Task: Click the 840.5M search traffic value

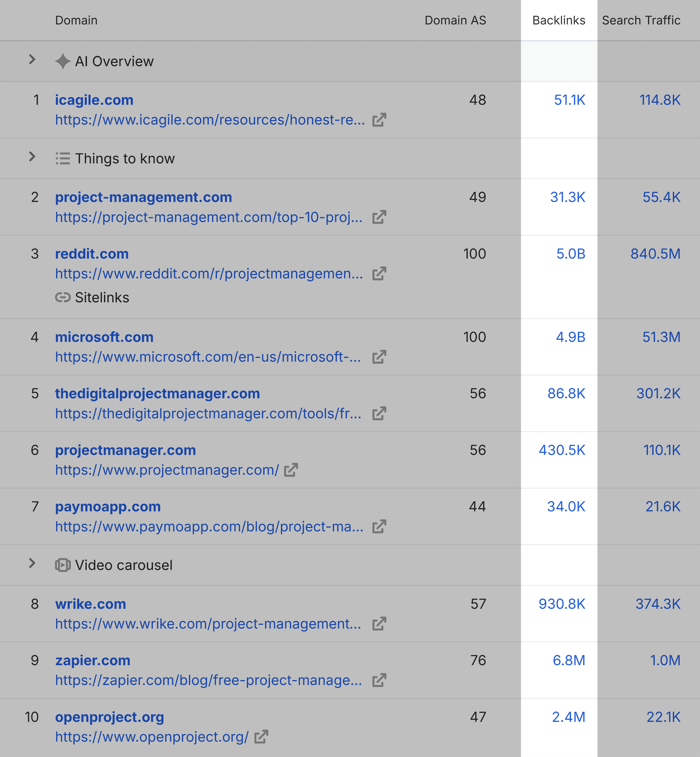Action: pos(655,254)
